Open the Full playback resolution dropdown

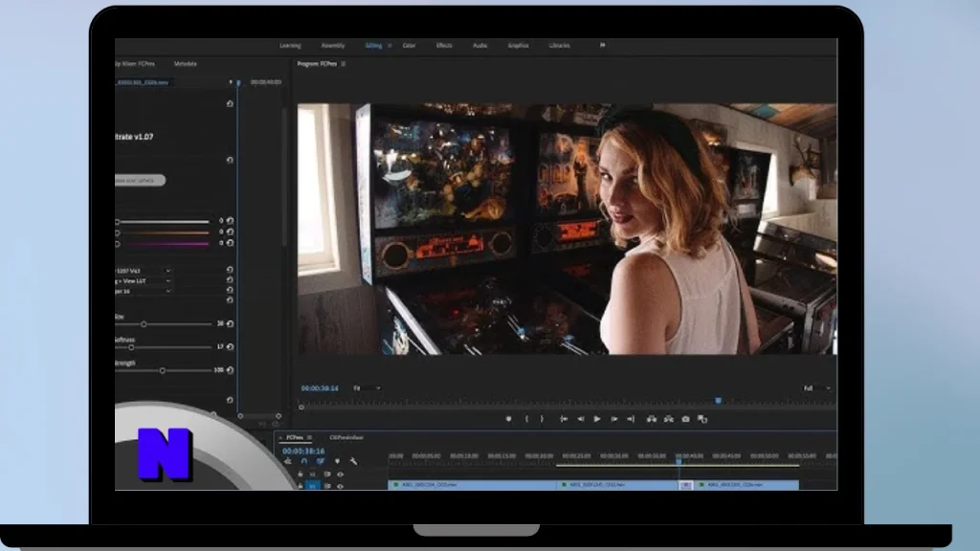pos(817,388)
